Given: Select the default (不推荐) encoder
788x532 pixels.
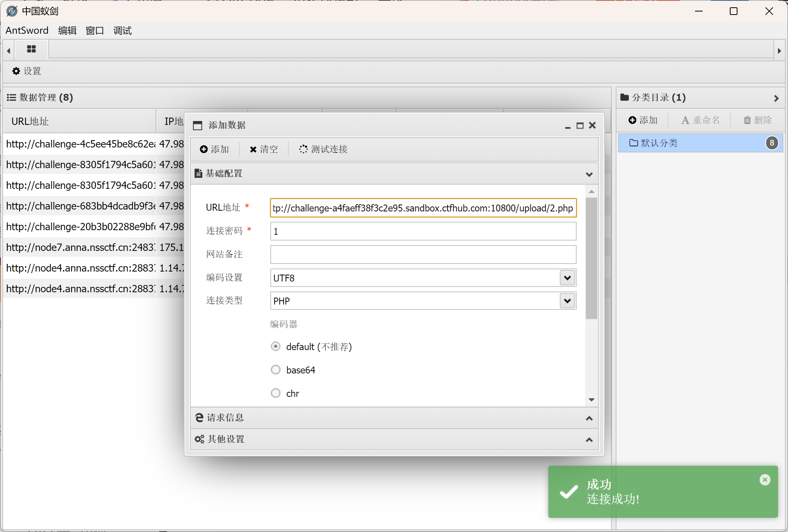Looking at the screenshot, I should click(276, 347).
